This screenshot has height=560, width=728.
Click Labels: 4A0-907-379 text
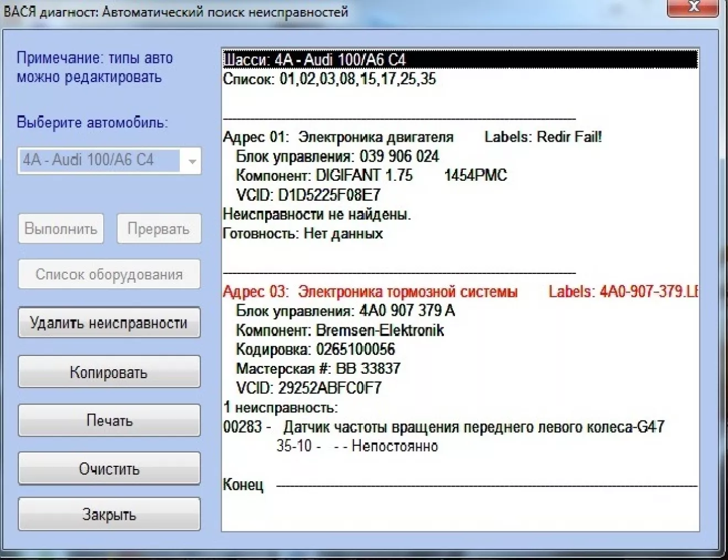623,292
